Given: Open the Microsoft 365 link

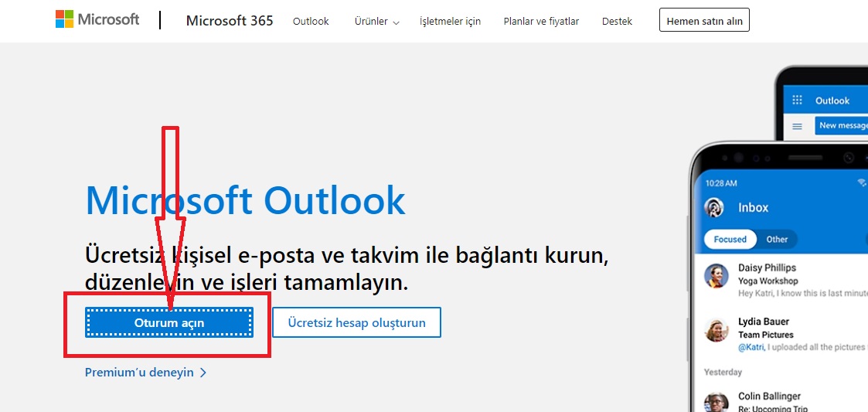Looking at the screenshot, I should click(230, 21).
